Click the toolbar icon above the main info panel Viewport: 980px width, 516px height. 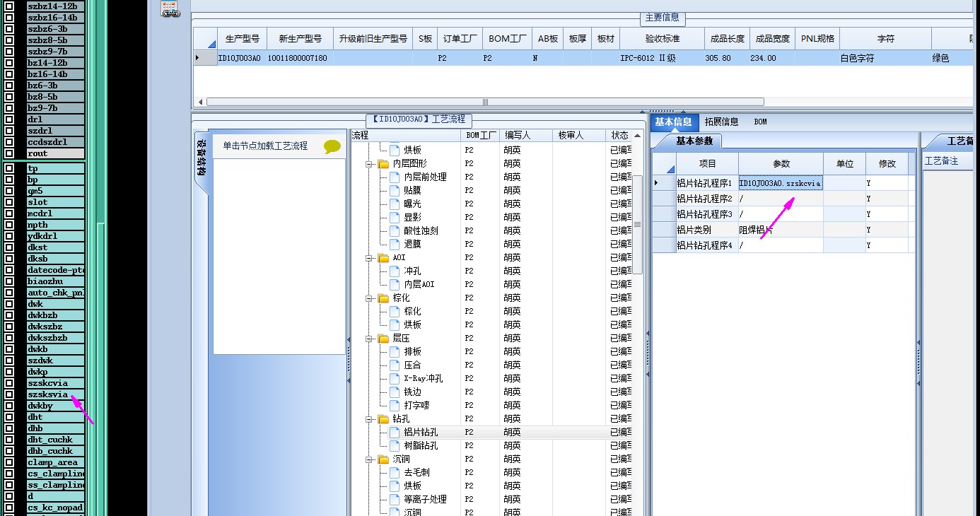click(170, 9)
